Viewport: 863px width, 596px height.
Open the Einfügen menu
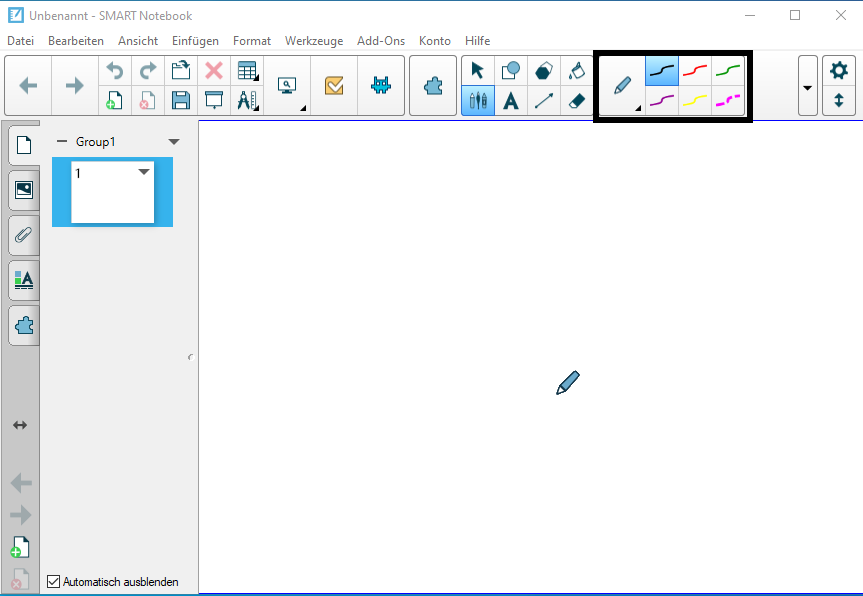[195, 41]
